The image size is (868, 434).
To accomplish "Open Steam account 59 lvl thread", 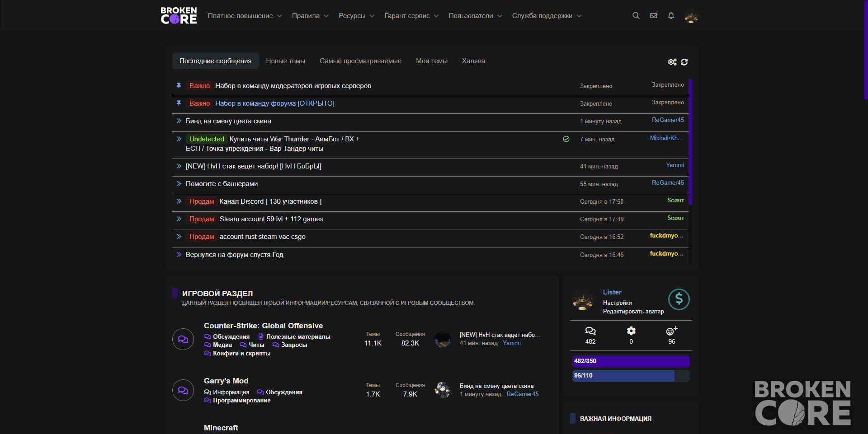I will coord(271,219).
